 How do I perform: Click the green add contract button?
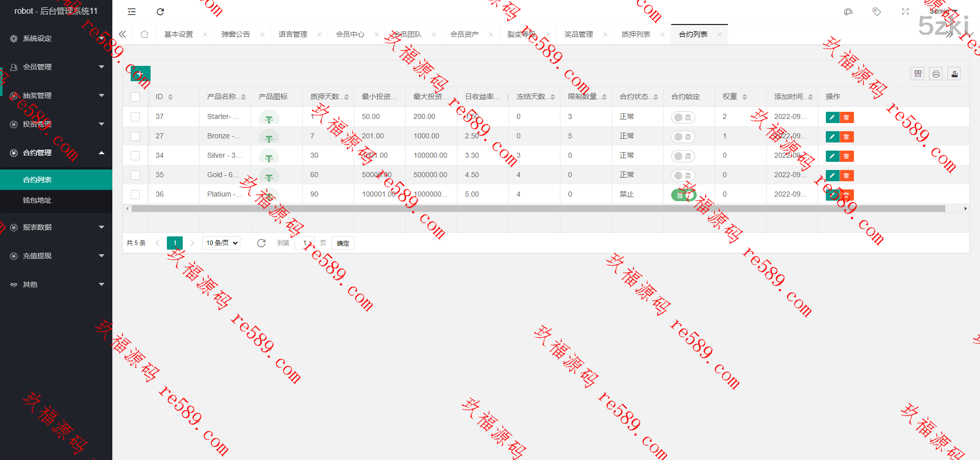point(139,74)
